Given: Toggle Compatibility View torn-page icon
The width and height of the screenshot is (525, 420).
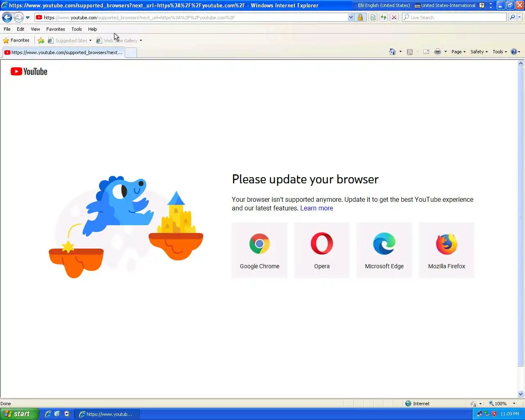Looking at the screenshot, I should (373, 18).
